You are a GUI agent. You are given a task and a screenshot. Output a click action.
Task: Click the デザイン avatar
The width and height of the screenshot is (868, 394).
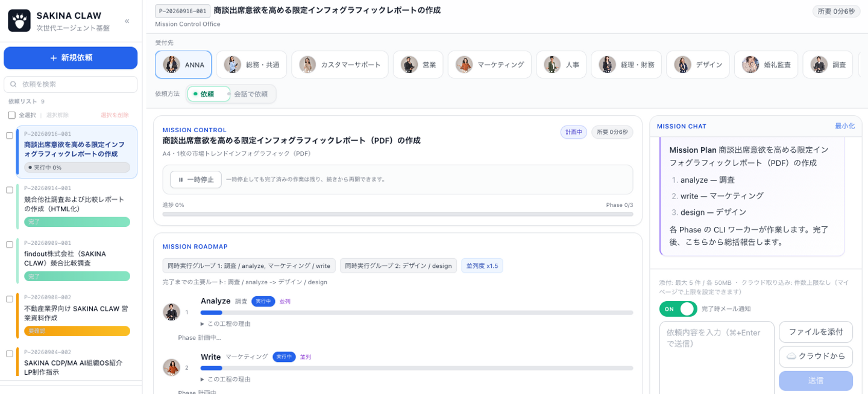pyautogui.click(x=682, y=65)
